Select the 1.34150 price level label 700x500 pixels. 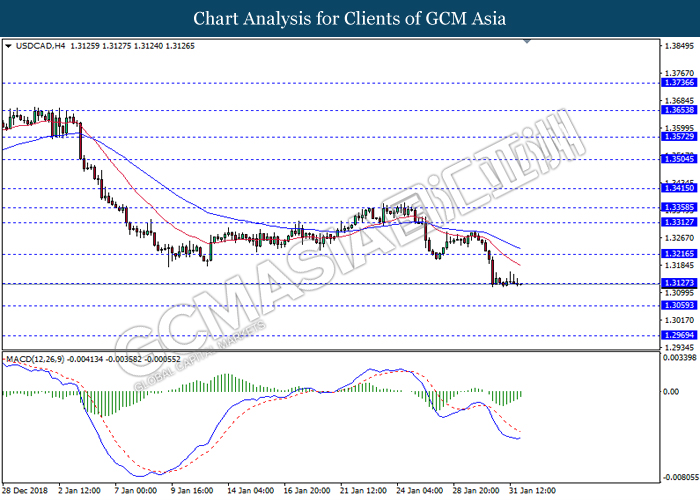coord(679,188)
